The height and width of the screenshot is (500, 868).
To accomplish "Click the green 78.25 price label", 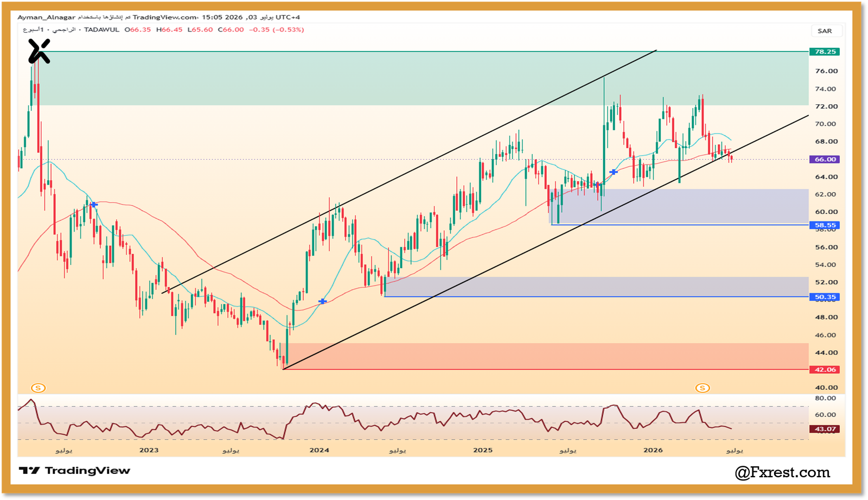I will (x=825, y=52).
